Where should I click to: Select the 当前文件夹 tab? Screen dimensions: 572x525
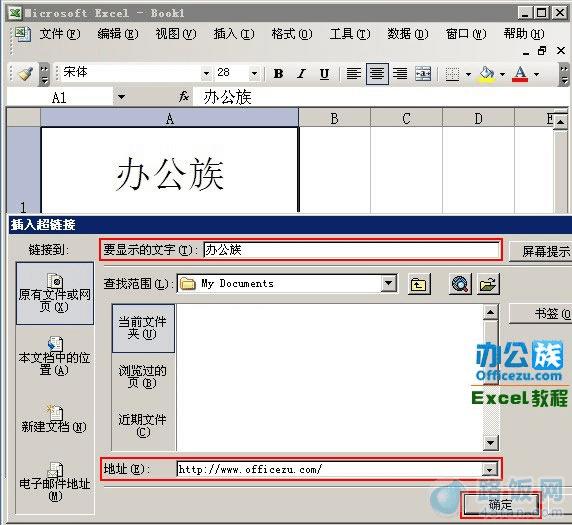coord(143,328)
